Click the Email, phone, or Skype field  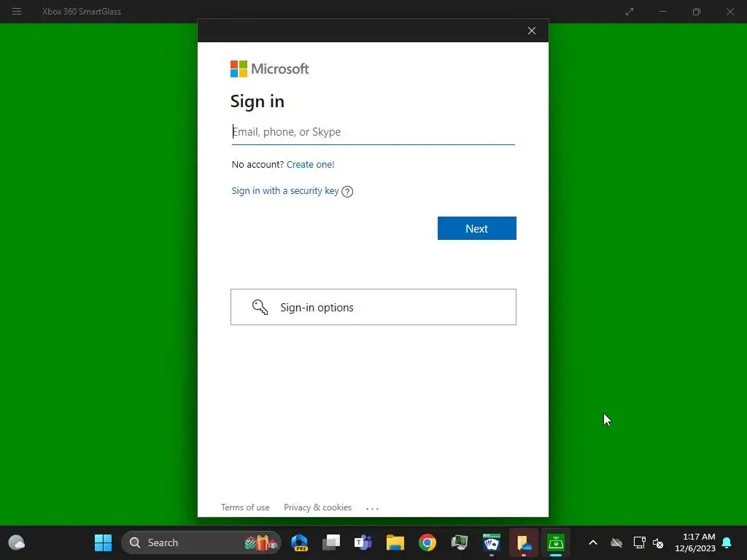pyautogui.click(x=373, y=132)
